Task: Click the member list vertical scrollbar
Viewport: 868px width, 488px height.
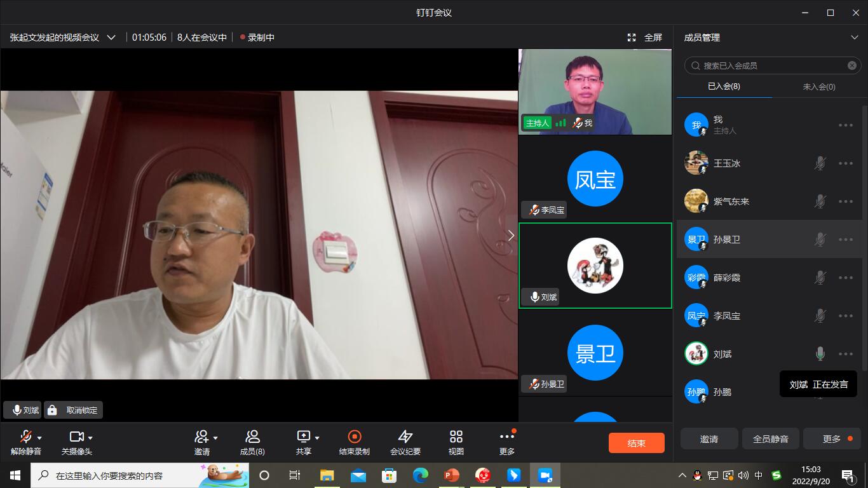Action: coord(864,238)
